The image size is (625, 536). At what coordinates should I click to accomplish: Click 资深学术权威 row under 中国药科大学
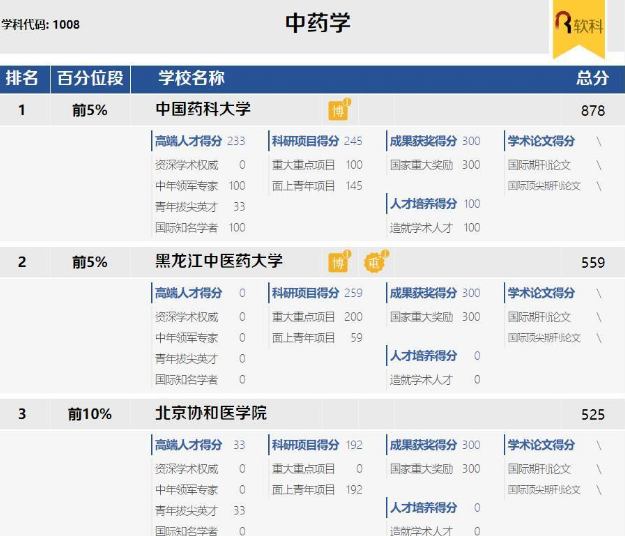[x=200, y=165]
